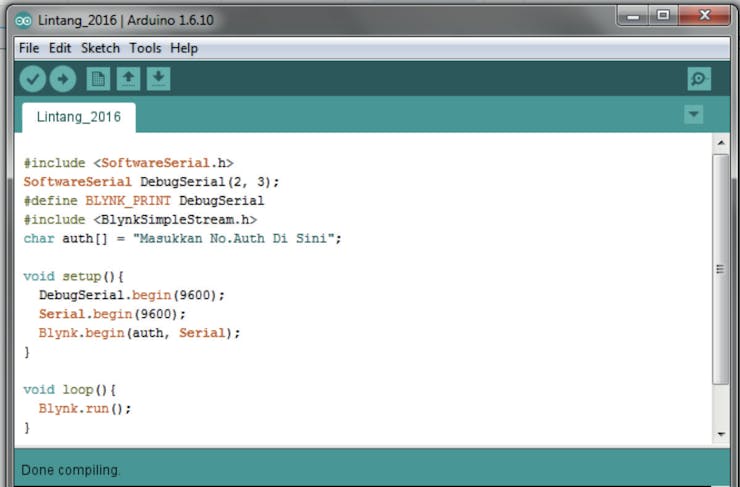Screen dimensions: 740x487
Task: Save sketch with the down-arrow icon
Action: click(159, 79)
